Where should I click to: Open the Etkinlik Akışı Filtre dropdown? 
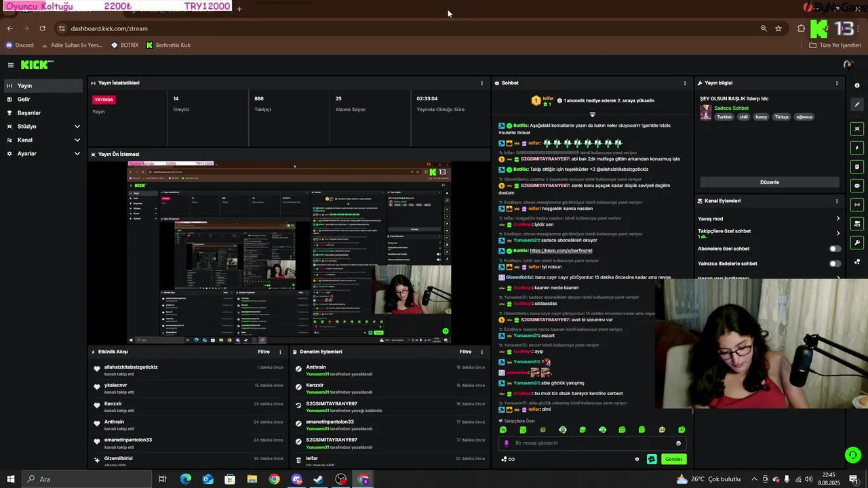point(264,352)
